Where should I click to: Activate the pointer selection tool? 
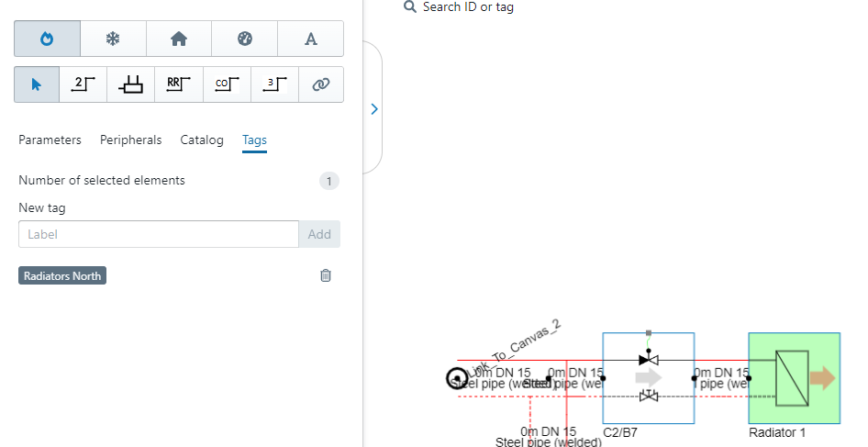click(x=37, y=84)
